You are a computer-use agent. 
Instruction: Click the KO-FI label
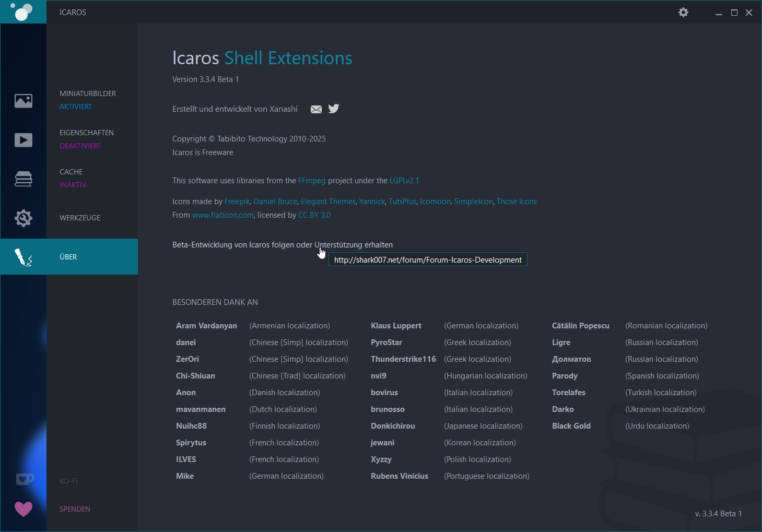click(68, 481)
